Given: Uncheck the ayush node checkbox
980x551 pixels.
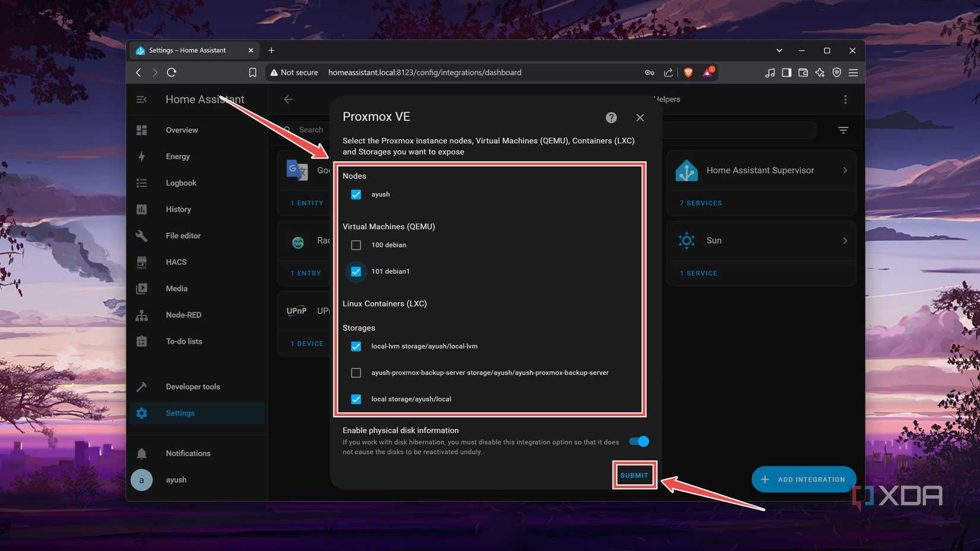Looking at the screenshot, I should pyautogui.click(x=356, y=195).
